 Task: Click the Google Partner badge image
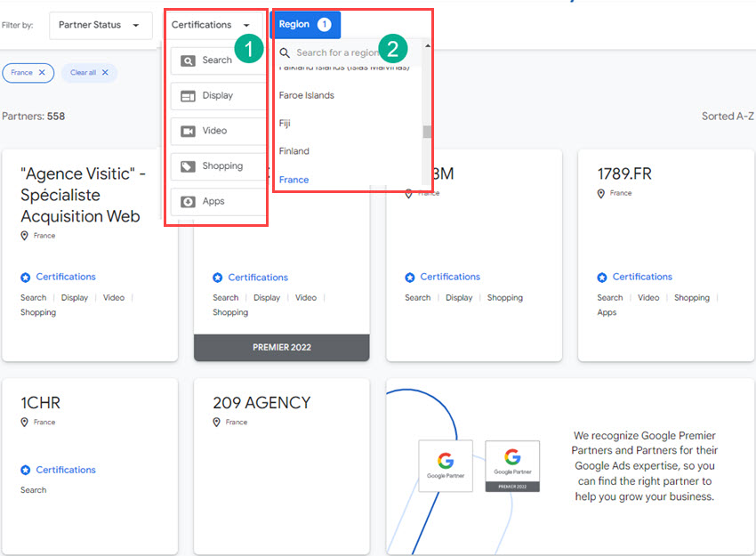click(x=446, y=466)
